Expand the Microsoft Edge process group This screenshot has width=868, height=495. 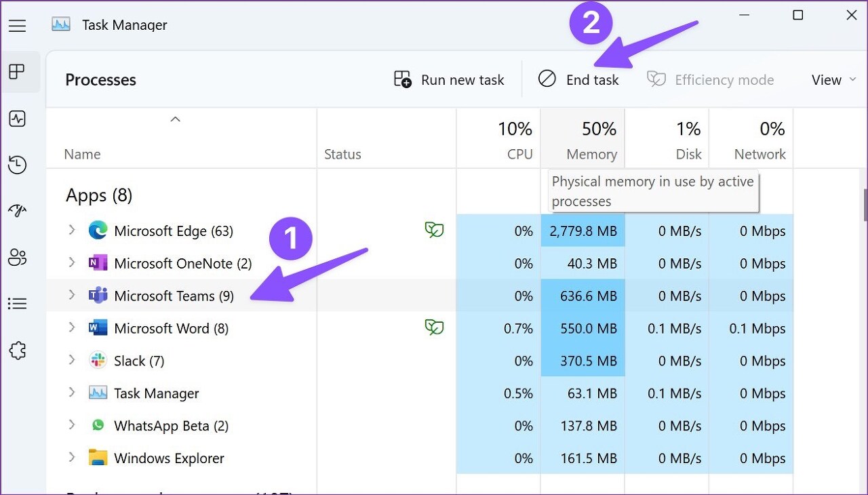(71, 231)
